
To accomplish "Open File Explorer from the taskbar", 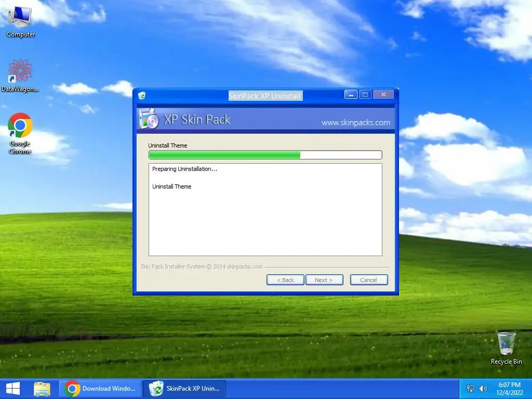I will [42, 389].
